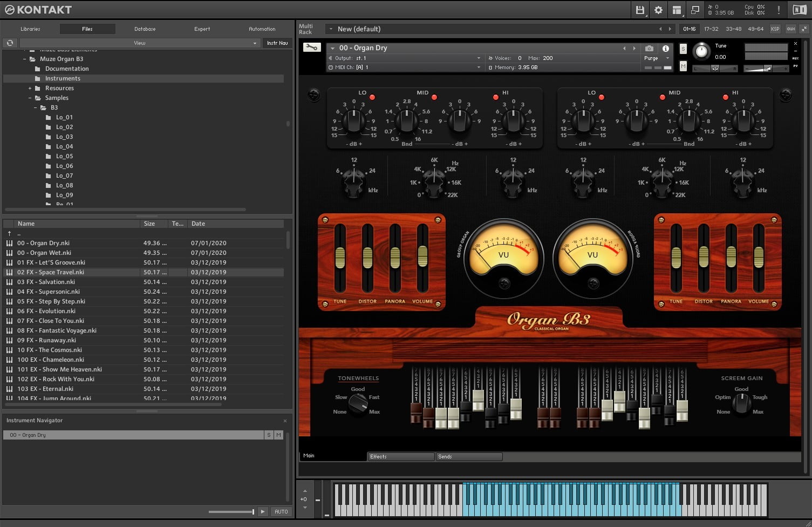Close the Instrument Navigator panel
812x527 pixels.
click(x=285, y=421)
